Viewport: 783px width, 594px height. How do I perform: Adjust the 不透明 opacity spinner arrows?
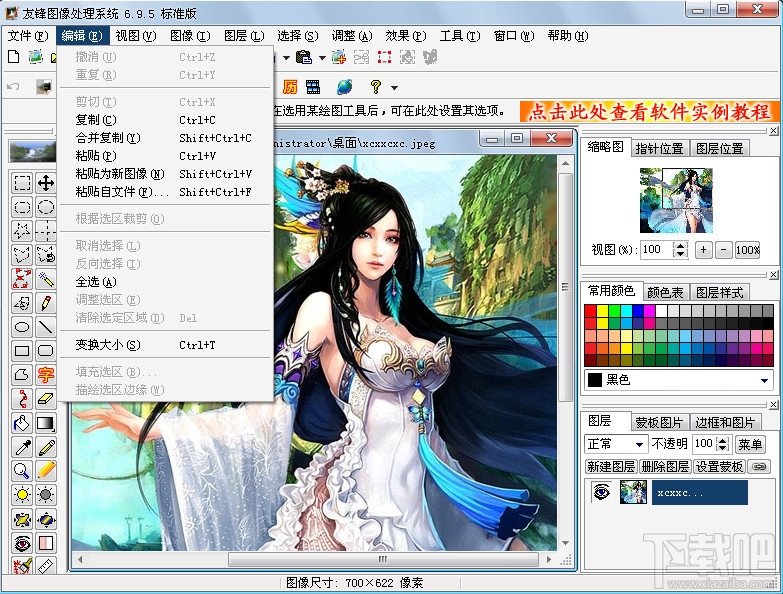pyautogui.click(x=724, y=444)
